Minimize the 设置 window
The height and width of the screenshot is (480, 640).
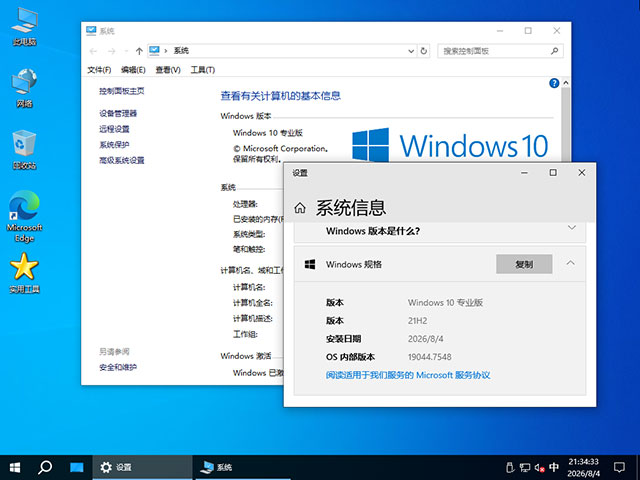click(x=524, y=173)
